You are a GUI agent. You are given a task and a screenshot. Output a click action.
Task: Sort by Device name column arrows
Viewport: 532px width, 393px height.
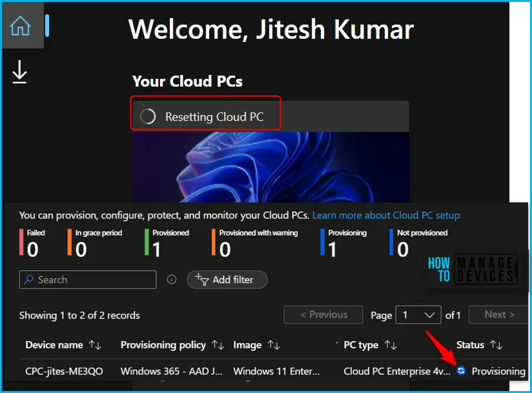(x=95, y=345)
